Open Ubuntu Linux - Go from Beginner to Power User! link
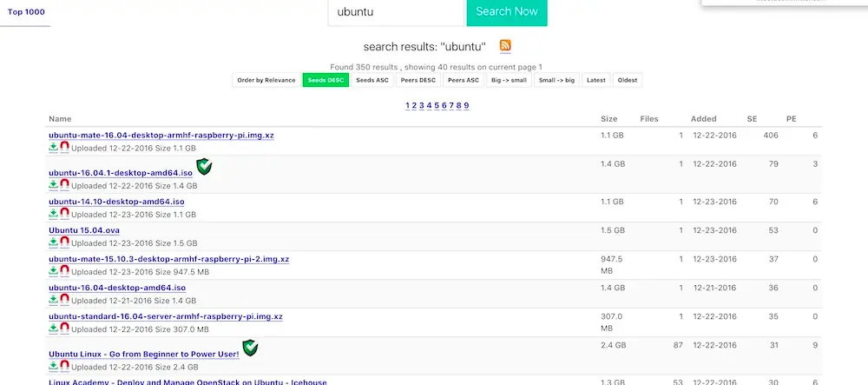 pos(144,355)
